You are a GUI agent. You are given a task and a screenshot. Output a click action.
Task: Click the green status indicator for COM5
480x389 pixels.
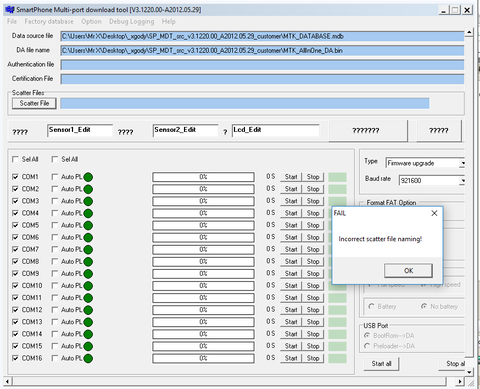tap(88, 225)
